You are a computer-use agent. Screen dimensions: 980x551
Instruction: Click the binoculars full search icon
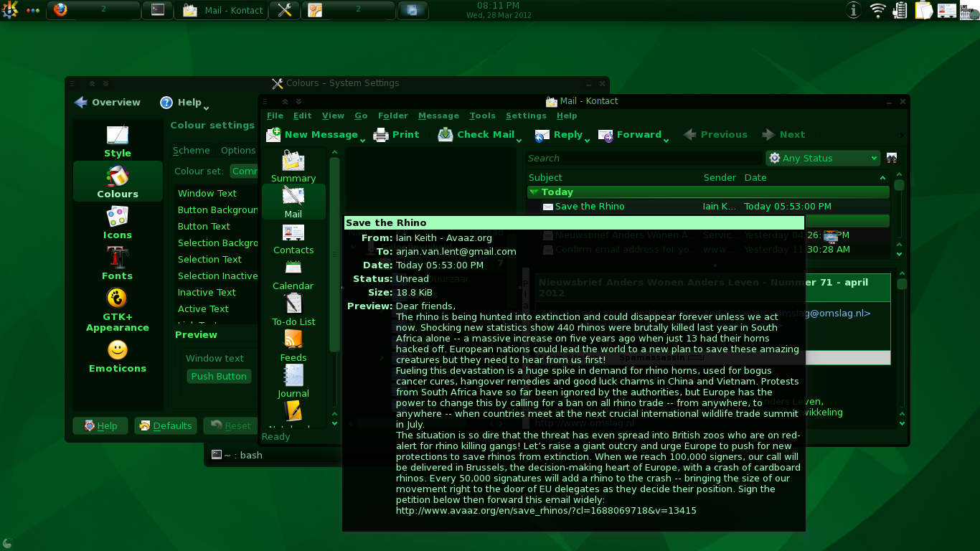pos(892,158)
